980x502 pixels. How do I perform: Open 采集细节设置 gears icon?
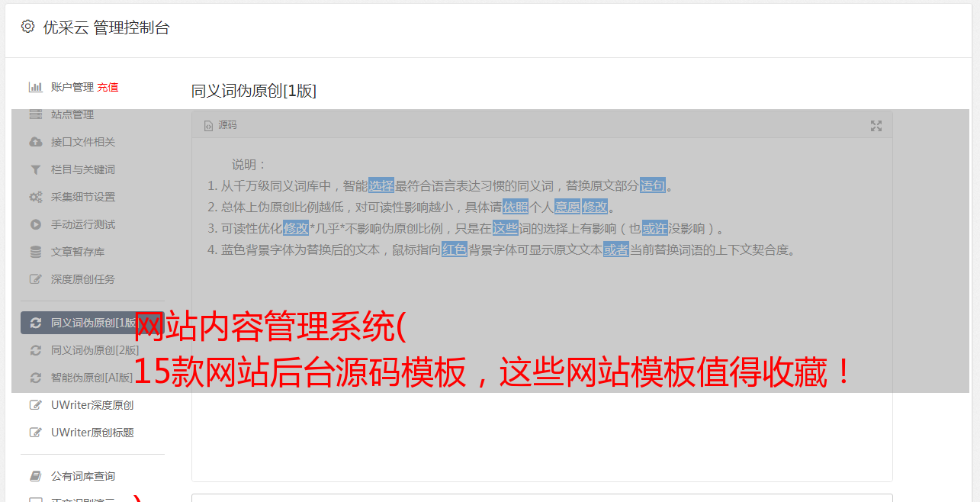(35, 197)
